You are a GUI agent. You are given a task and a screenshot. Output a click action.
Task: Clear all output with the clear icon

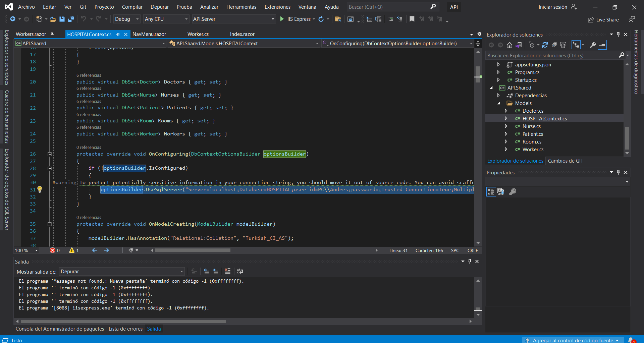tap(227, 271)
